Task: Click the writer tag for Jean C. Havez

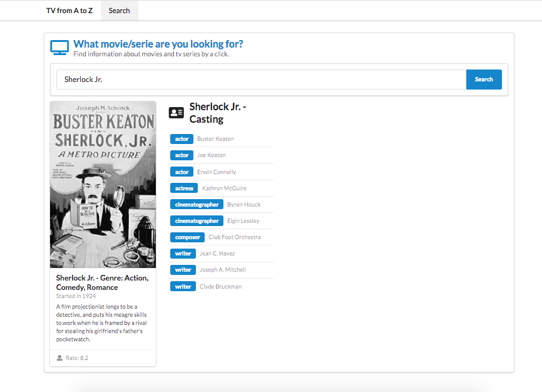Action: [x=183, y=254]
